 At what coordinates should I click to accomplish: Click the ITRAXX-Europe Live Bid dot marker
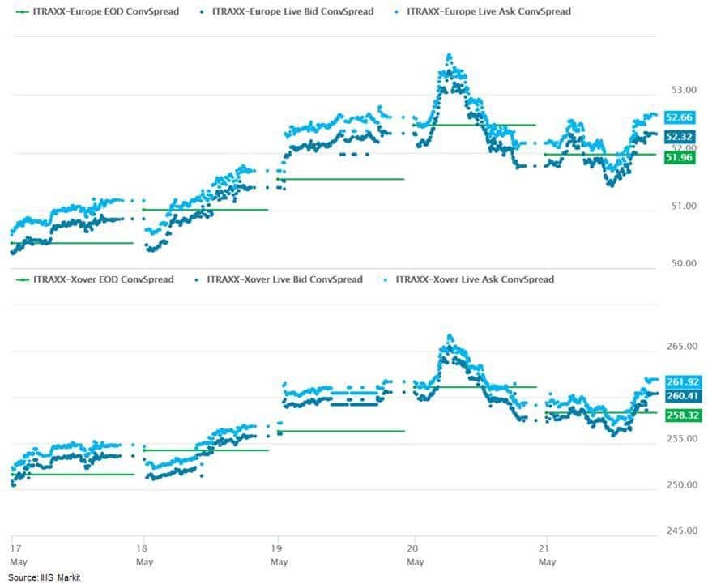pyautogui.click(x=200, y=12)
